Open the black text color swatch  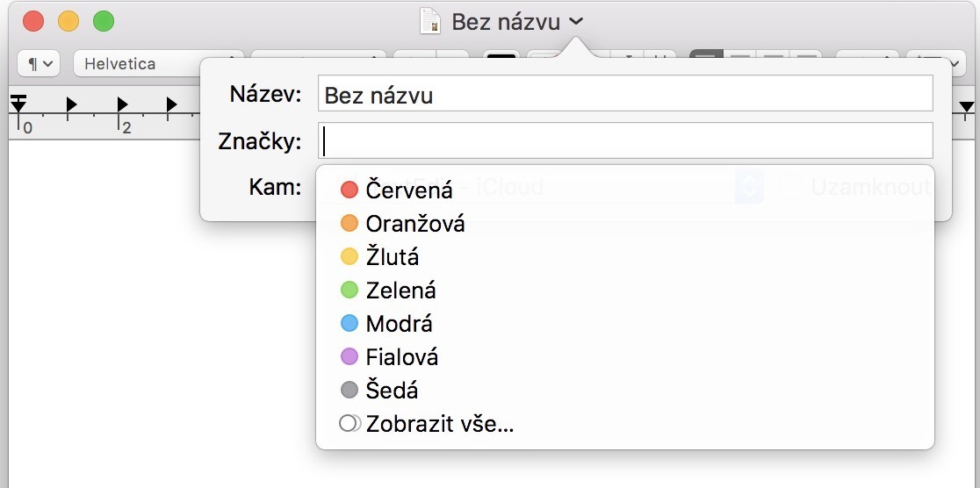pos(501,59)
